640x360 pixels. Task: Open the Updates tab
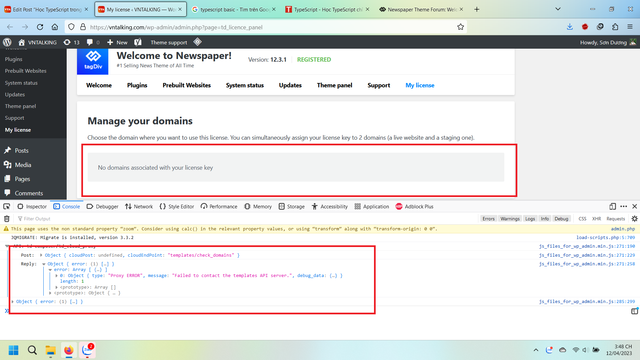pos(290,85)
